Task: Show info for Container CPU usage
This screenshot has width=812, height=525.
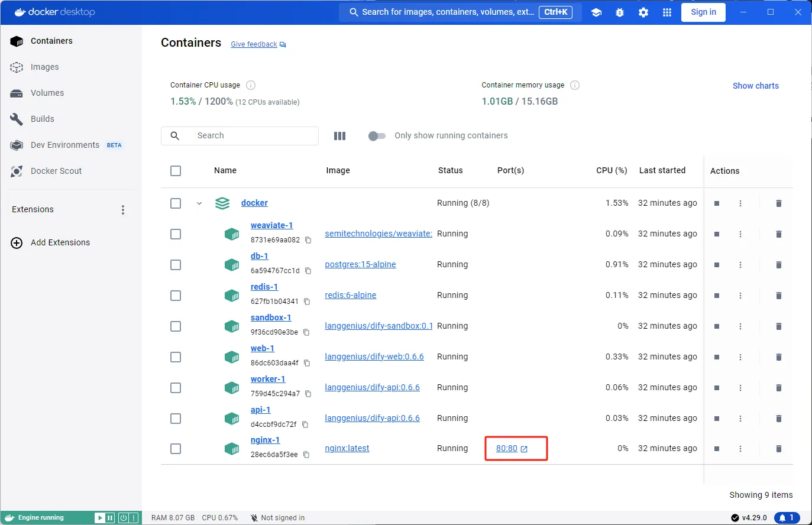Action: point(251,85)
